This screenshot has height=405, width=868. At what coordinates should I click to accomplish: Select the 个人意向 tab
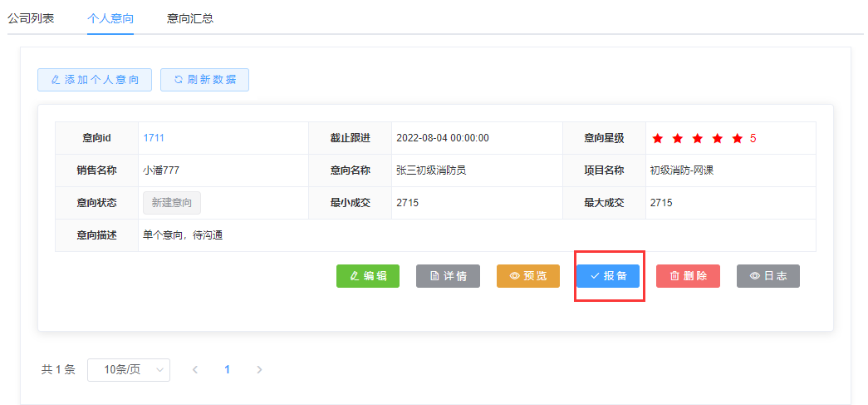click(110, 17)
